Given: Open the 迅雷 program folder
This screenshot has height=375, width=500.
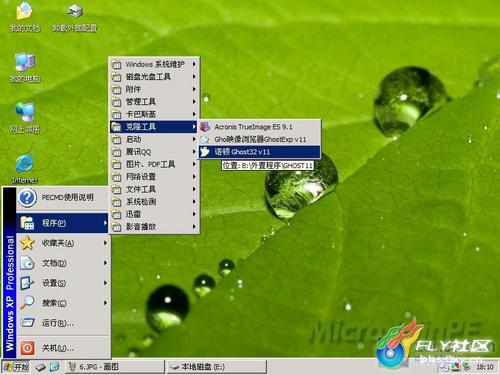Looking at the screenshot, I should [154, 214].
